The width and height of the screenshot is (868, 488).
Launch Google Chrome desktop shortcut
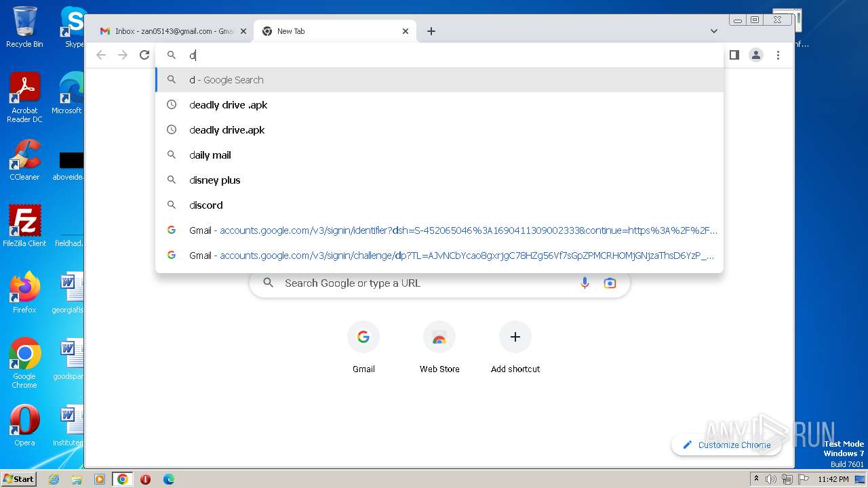(24, 363)
